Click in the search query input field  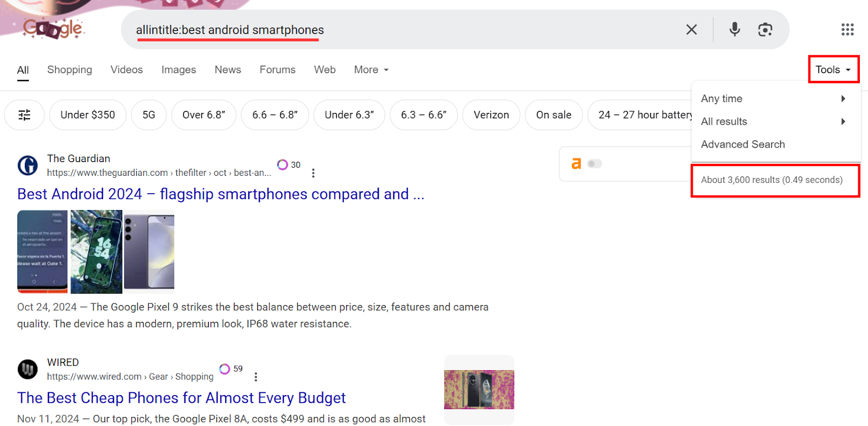[401, 29]
